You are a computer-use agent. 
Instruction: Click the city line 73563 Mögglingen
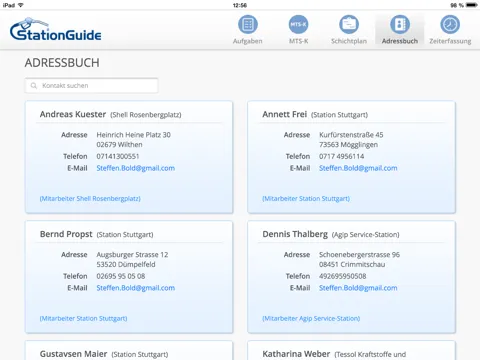pos(348,145)
